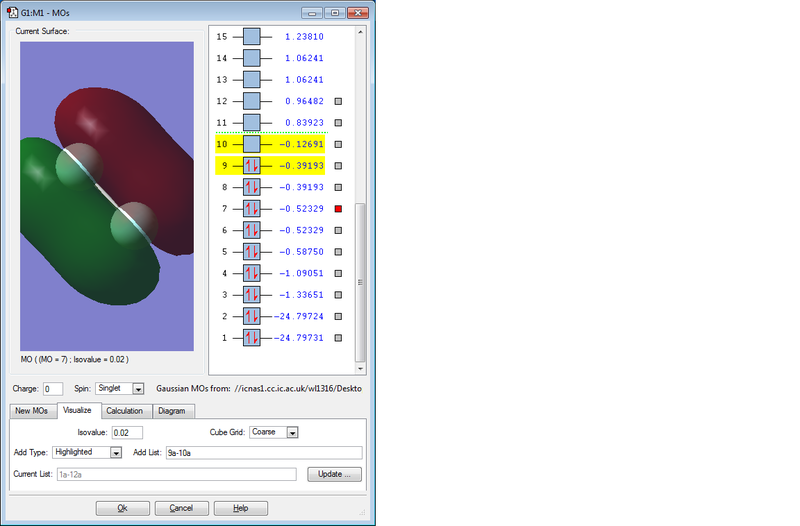Select the occupancy box of orbital 15
This screenshot has width=800, height=526.
tap(252, 37)
